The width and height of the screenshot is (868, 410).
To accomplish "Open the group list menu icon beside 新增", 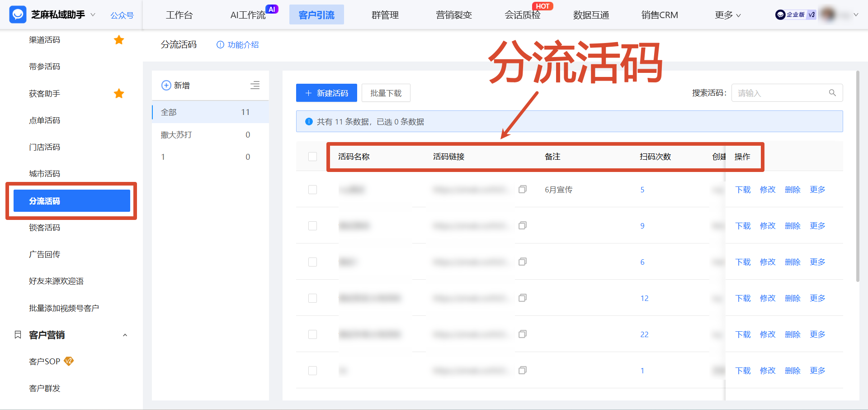I will [x=255, y=85].
